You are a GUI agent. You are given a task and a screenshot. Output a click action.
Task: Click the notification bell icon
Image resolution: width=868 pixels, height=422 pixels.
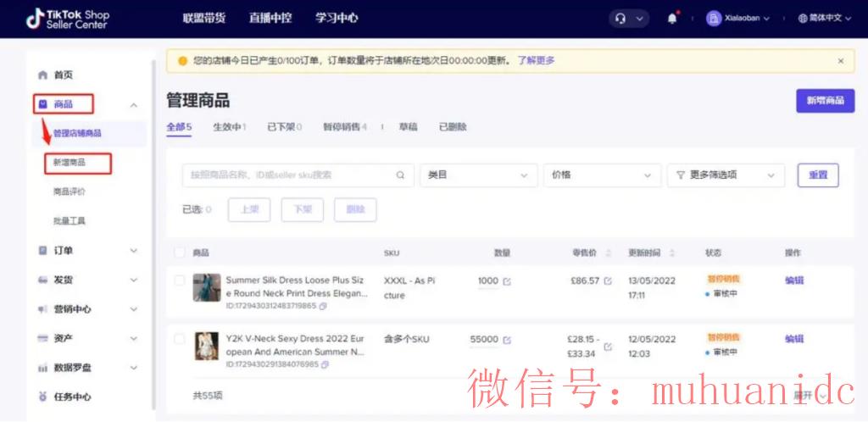[x=672, y=19]
